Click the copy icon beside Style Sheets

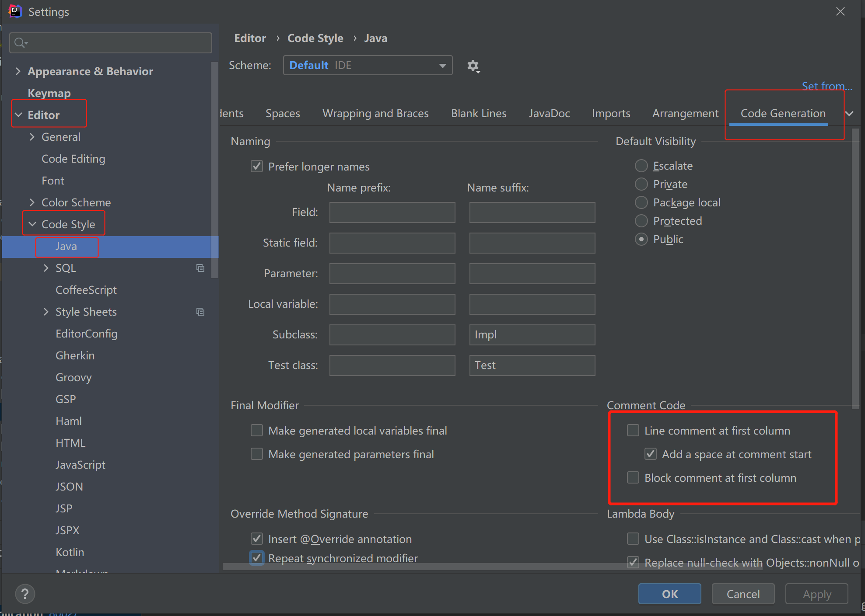tap(200, 312)
